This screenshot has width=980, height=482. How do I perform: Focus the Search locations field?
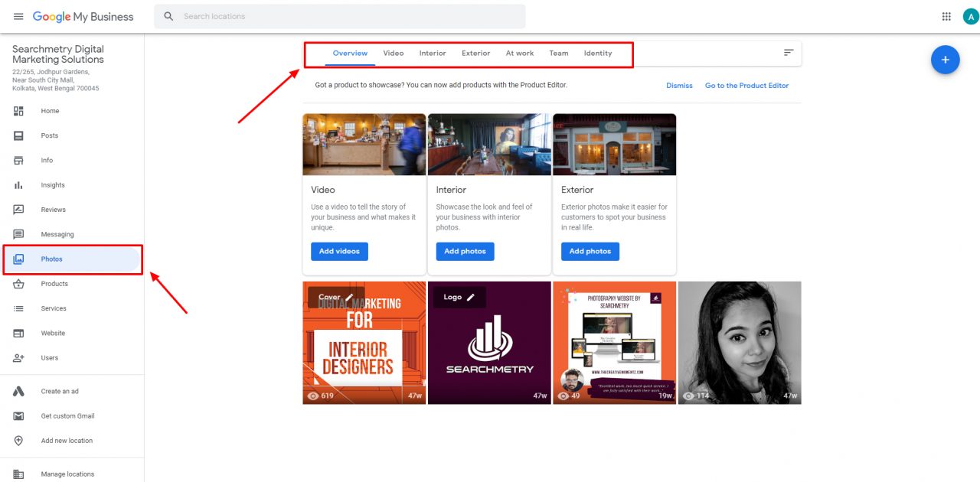pos(339,16)
